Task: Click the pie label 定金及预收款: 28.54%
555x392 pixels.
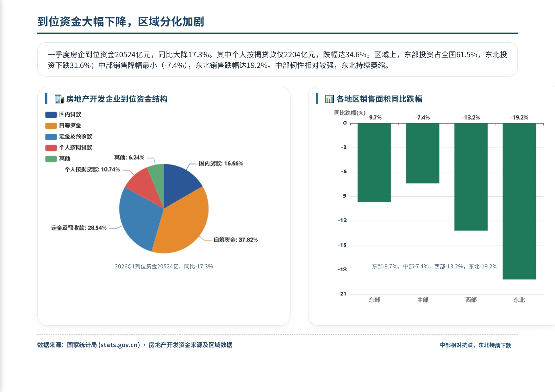Action: (79, 228)
